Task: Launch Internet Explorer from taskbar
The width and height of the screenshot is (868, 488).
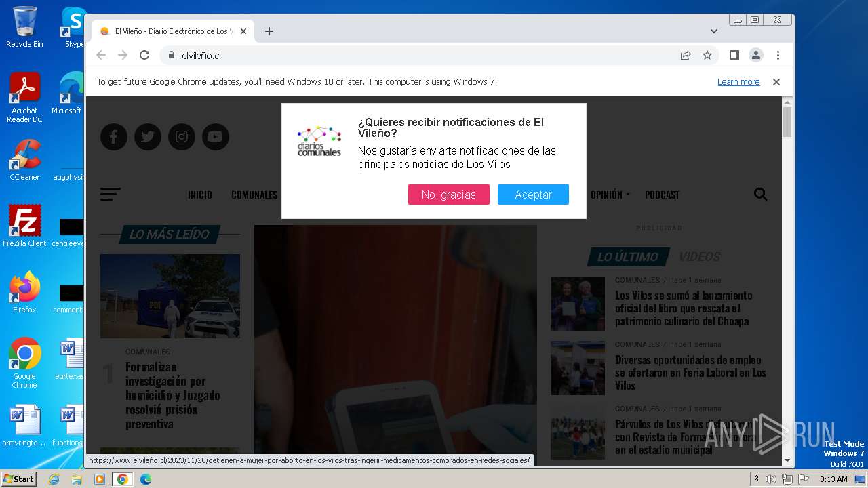Action: [54, 479]
